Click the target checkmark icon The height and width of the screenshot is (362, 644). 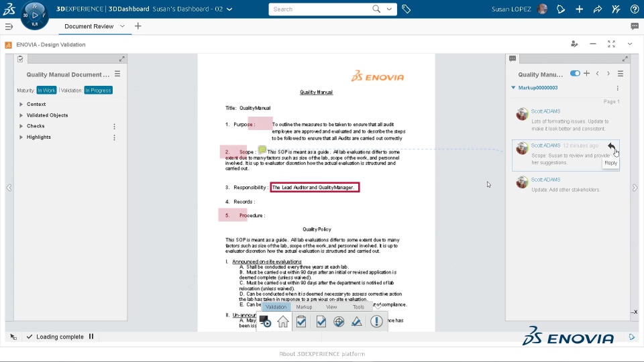339,321
